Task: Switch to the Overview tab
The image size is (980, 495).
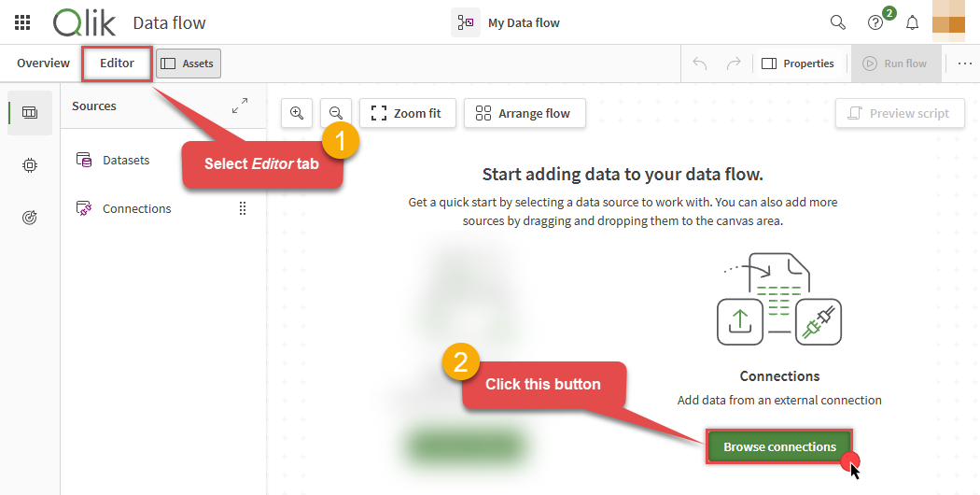Action: coord(43,64)
